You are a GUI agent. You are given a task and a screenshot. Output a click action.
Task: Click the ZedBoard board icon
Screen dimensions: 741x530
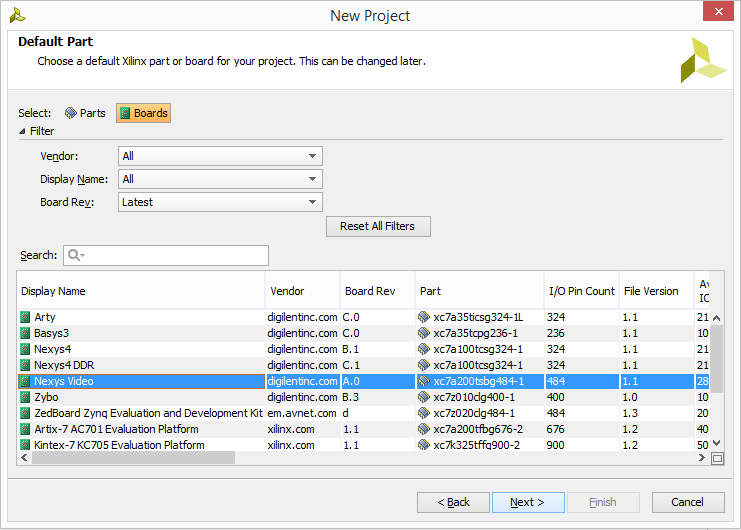point(25,413)
